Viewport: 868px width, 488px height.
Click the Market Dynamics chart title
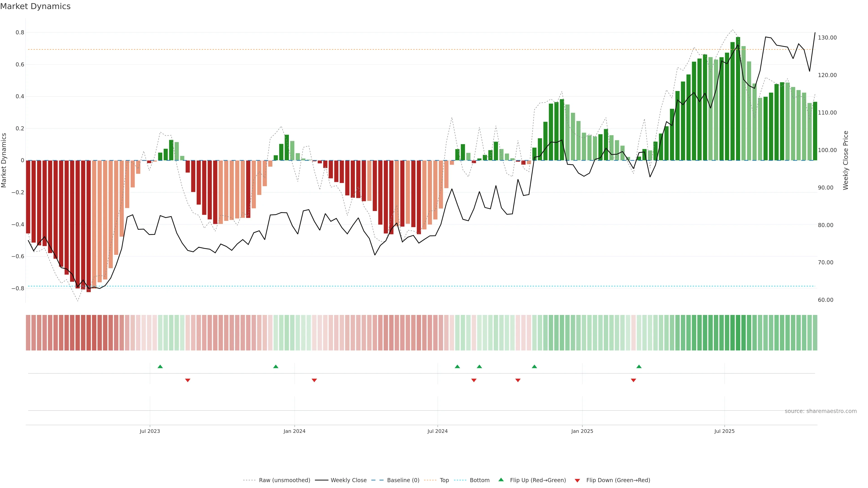pyautogui.click(x=35, y=6)
